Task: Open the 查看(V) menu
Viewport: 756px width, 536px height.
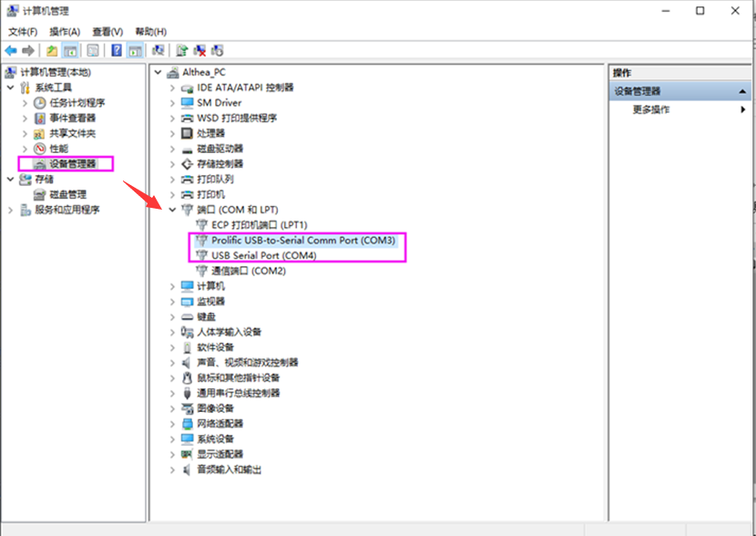Action: pyautogui.click(x=107, y=32)
